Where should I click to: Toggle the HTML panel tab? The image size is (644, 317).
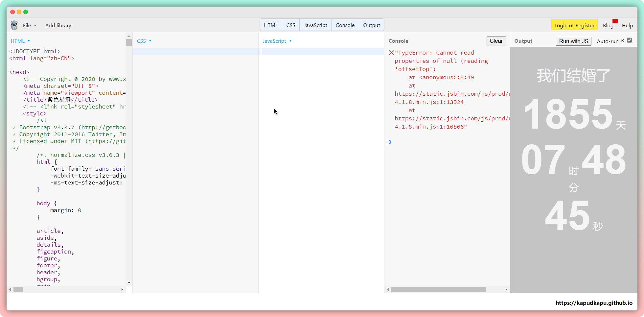271,25
